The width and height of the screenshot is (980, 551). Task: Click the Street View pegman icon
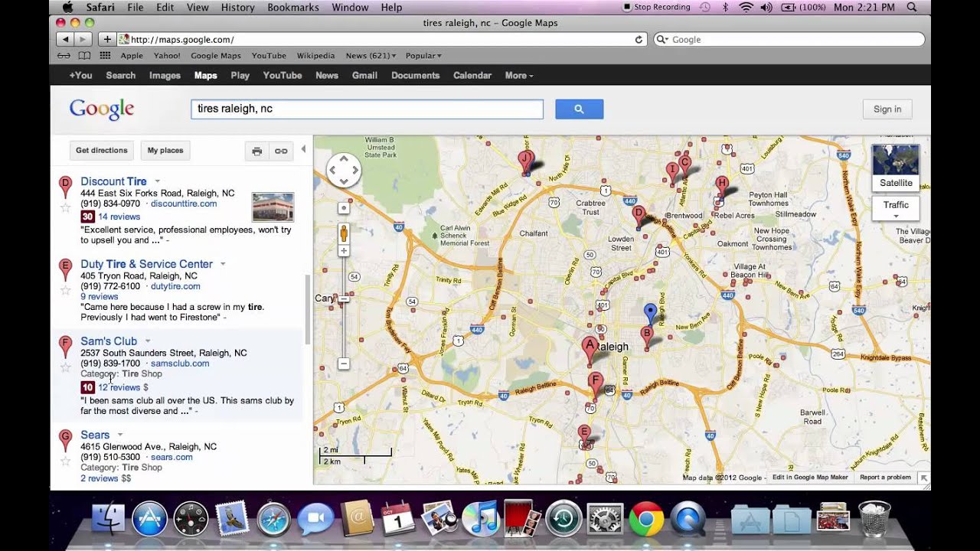point(344,233)
